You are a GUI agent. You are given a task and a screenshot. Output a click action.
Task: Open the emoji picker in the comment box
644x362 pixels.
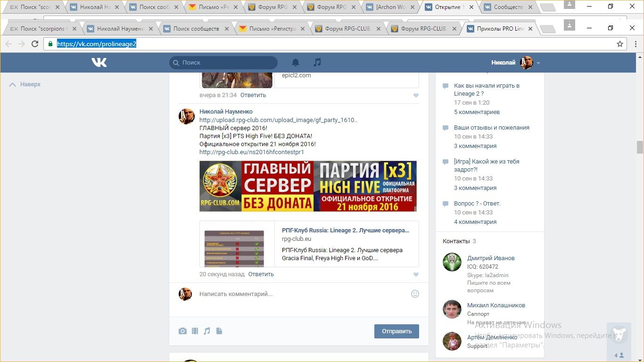tap(415, 294)
